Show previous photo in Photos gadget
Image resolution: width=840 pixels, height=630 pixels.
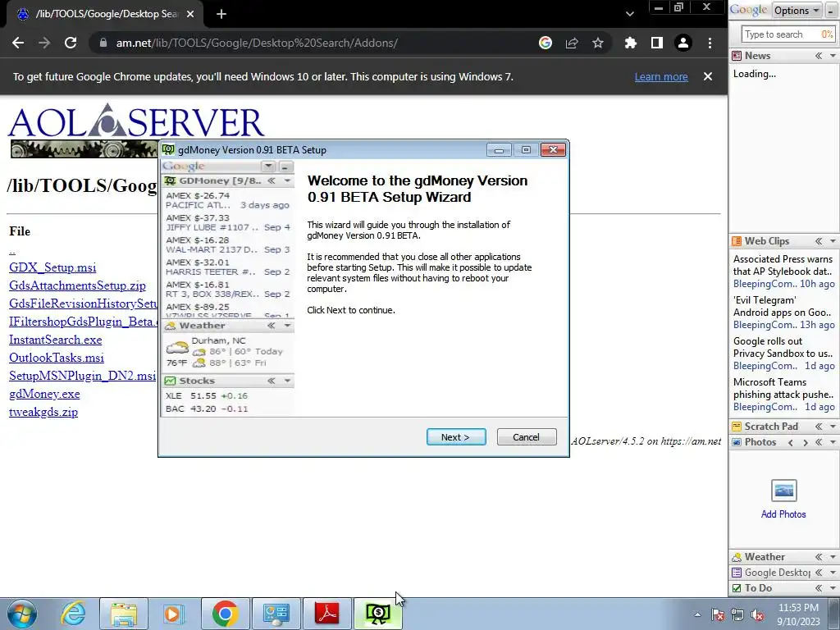[x=791, y=442]
